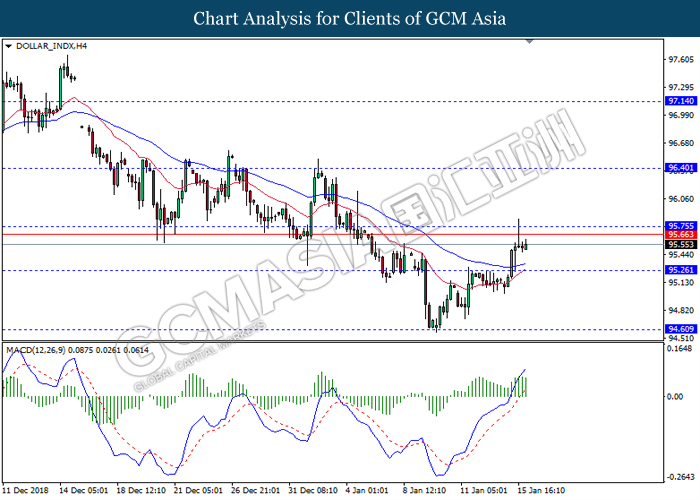Click the 26 Dec 21:01 time label

pos(256,490)
